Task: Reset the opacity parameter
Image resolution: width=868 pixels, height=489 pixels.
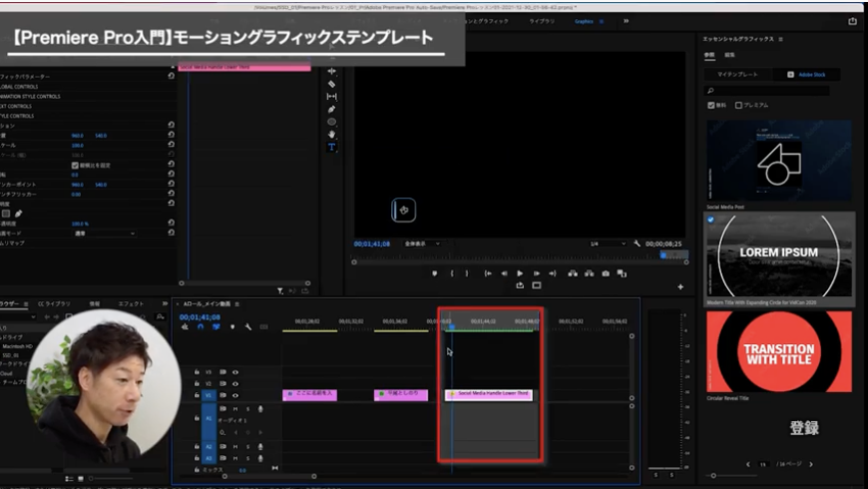Action: tap(171, 224)
